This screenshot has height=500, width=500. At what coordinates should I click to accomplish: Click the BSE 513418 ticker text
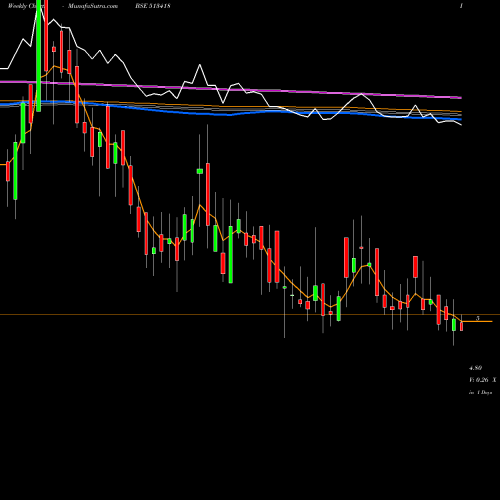[152, 6]
